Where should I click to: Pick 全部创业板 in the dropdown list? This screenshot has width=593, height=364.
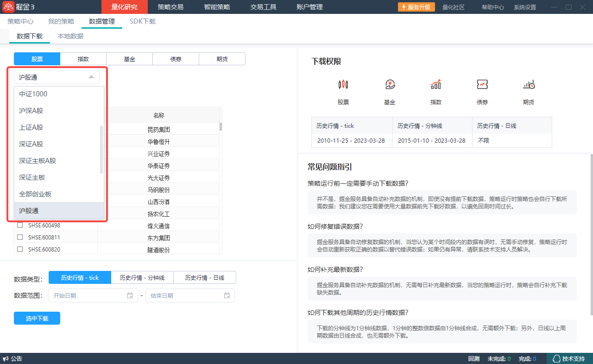(35, 194)
